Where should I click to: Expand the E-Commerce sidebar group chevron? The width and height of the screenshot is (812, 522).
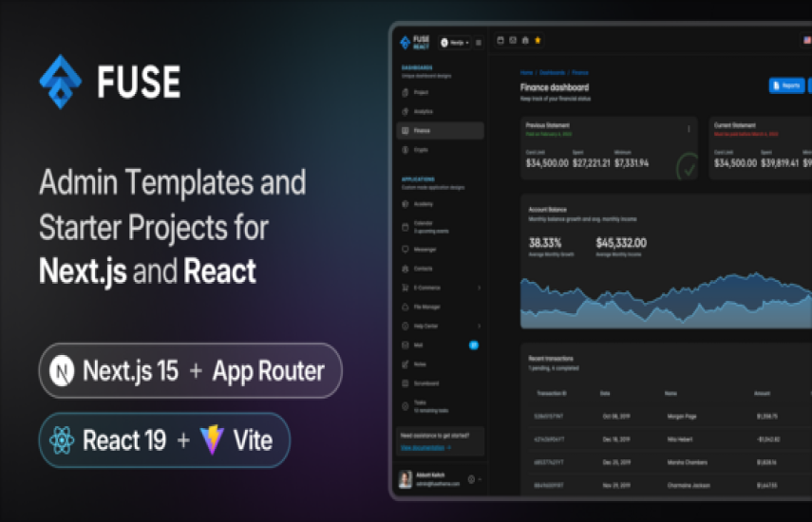479,288
